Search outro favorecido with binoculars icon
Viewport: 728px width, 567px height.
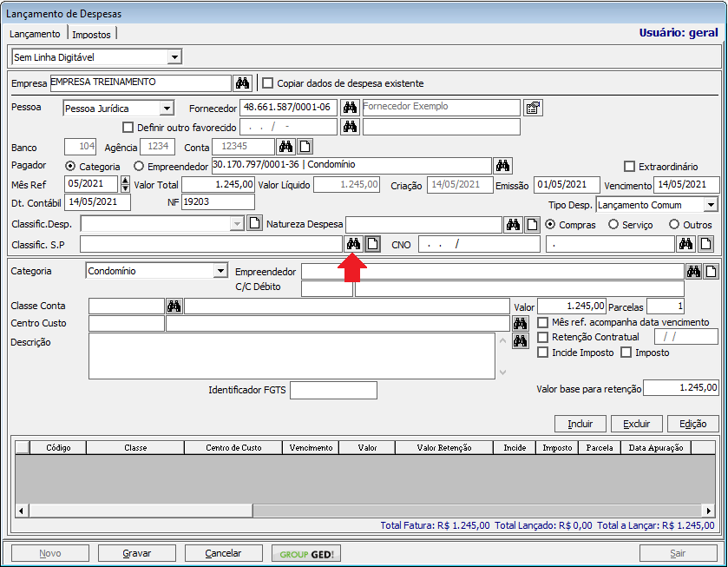pyautogui.click(x=350, y=127)
